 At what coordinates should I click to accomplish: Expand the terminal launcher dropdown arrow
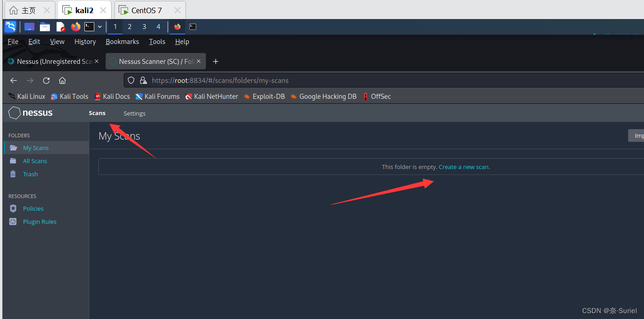coord(100,27)
